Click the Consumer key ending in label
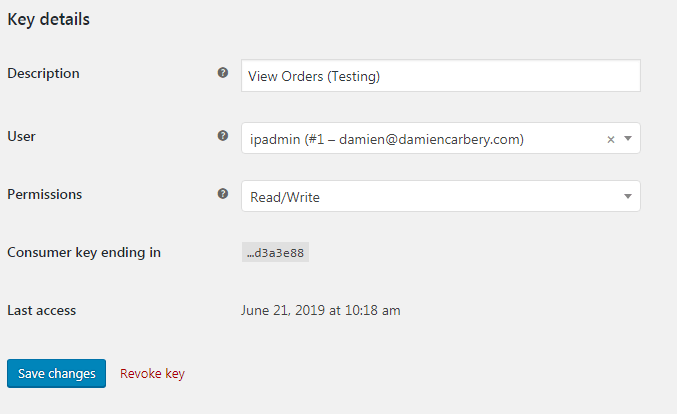This screenshot has width=677, height=414. coord(84,252)
